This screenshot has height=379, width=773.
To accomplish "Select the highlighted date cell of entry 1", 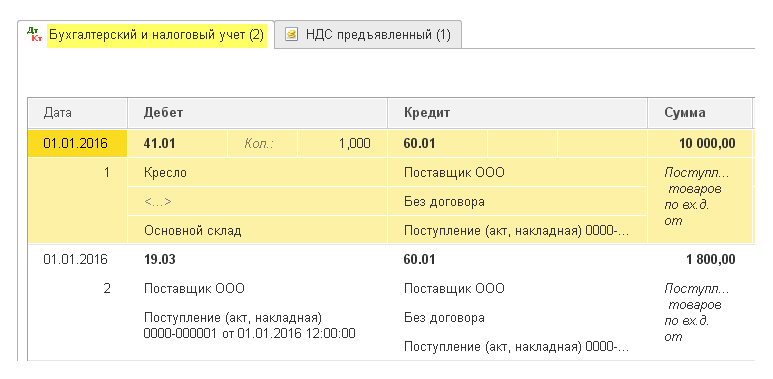I will click(x=77, y=143).
